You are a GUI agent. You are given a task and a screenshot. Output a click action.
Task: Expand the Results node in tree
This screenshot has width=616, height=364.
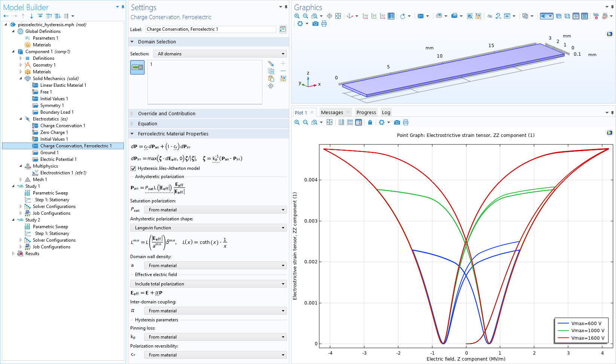pyautogui.click(x=13, y=254)
